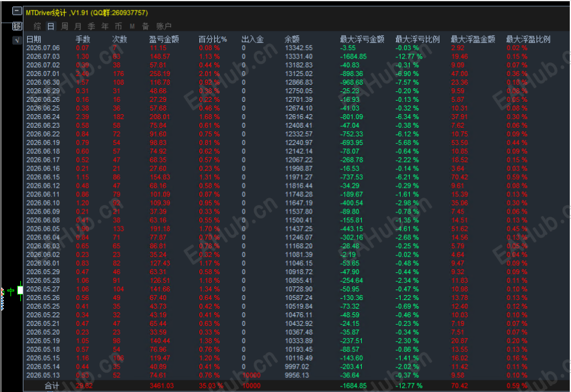This screenshot has width=571, height=392.
Task: Open the 季 quarterly tab
Action: [x=91, y=26]
